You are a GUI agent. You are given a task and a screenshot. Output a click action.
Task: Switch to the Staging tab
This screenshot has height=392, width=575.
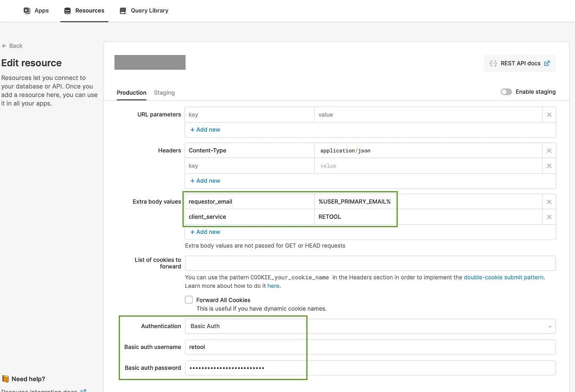click(164, 93)
